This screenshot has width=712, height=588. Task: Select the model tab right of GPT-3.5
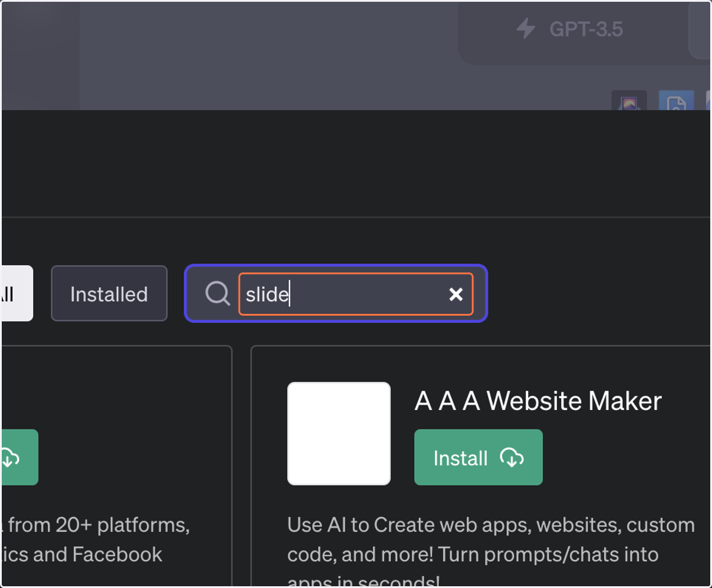tap(700, 29)
